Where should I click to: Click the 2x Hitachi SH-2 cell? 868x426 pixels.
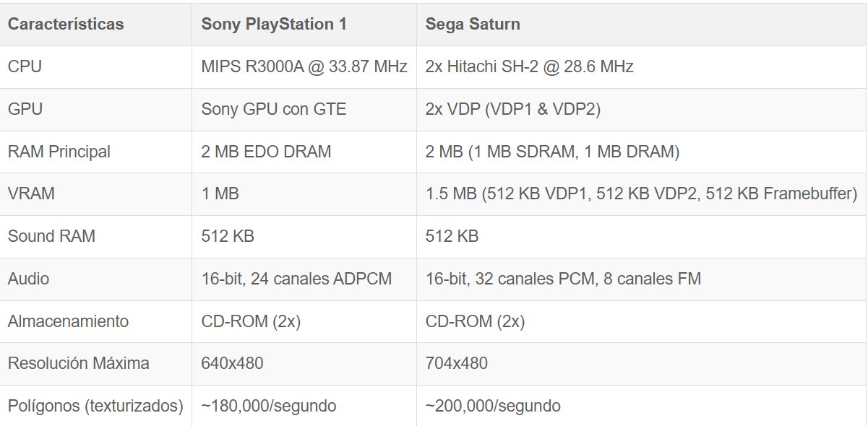529,66
